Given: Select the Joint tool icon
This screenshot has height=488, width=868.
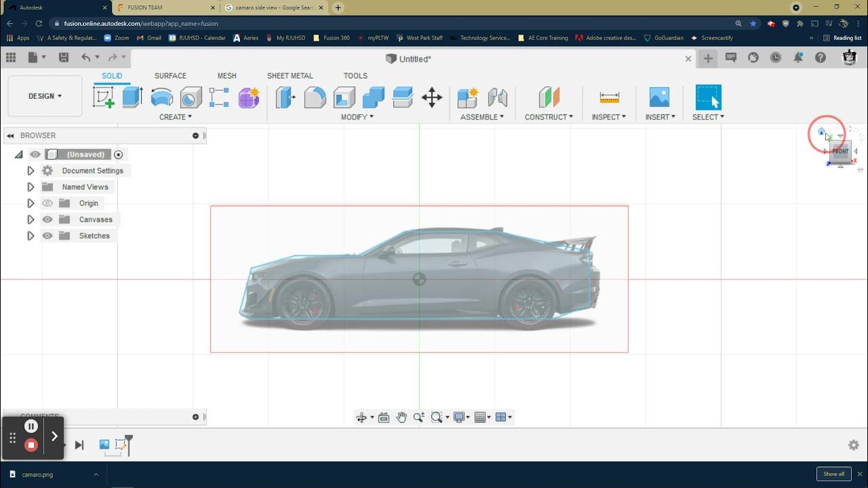Looking at the screenshot, I should tap(498, 98).
